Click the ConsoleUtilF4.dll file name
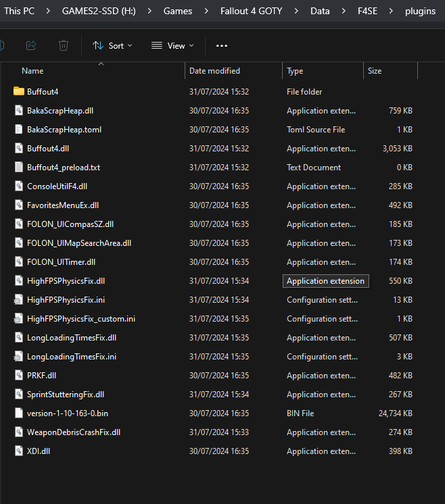 click(57, 186)
